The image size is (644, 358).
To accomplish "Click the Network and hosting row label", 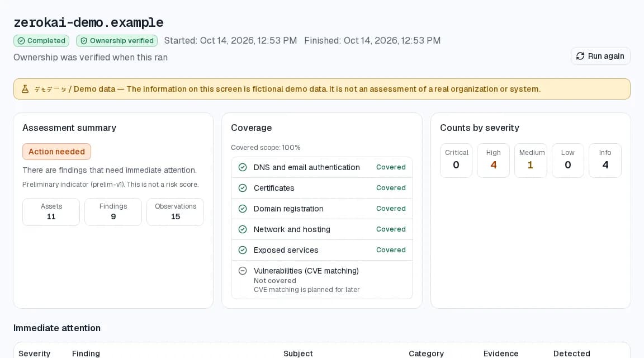I will coord(292,229).
